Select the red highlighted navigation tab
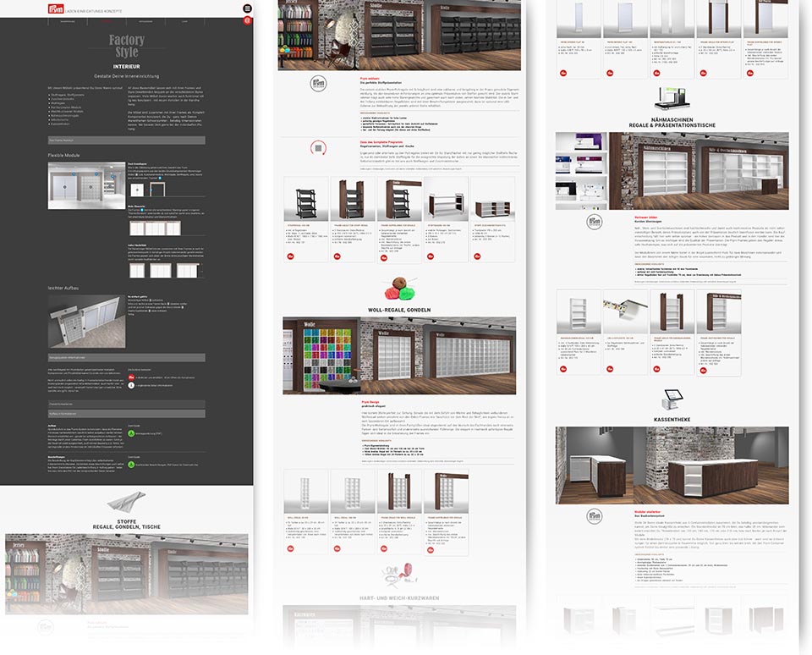The image size is (812, 655). [x=107, y=22]
